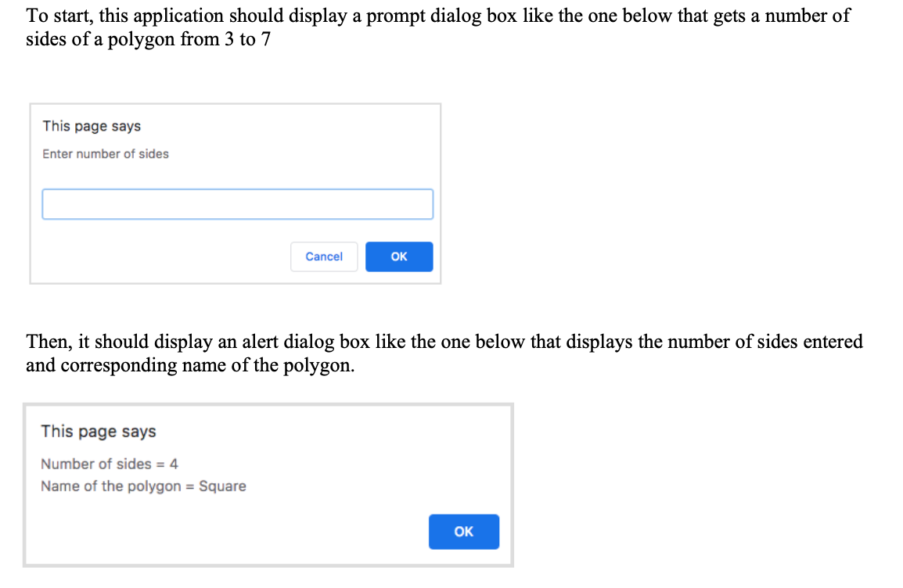Select 'Number of sides = 4' text line

tap(109, 464)
